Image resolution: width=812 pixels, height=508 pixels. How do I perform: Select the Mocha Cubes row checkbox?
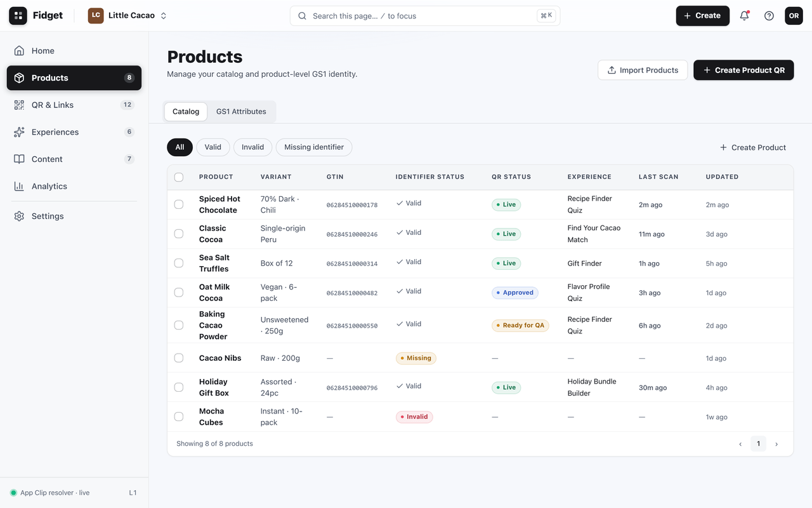pyautogui.click(x=179, y=417)
